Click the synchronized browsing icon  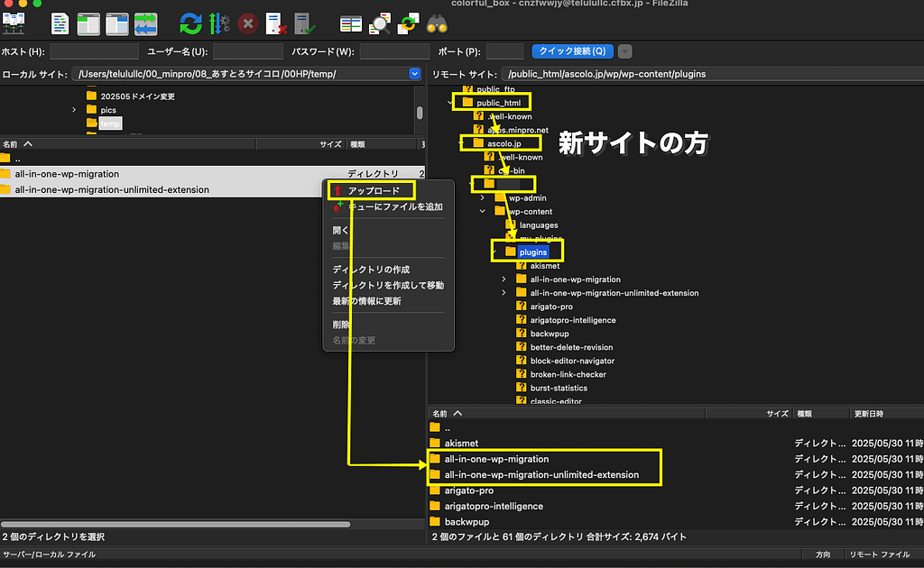coord(409,23)
